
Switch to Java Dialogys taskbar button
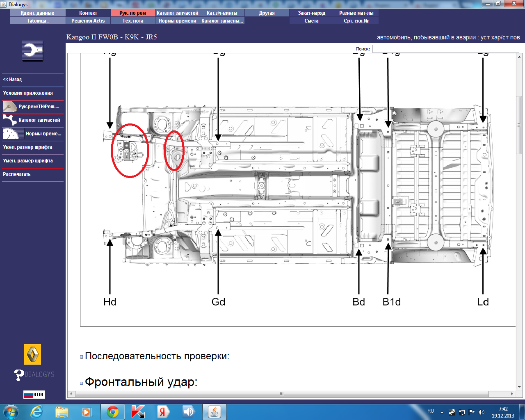point(215,412)
